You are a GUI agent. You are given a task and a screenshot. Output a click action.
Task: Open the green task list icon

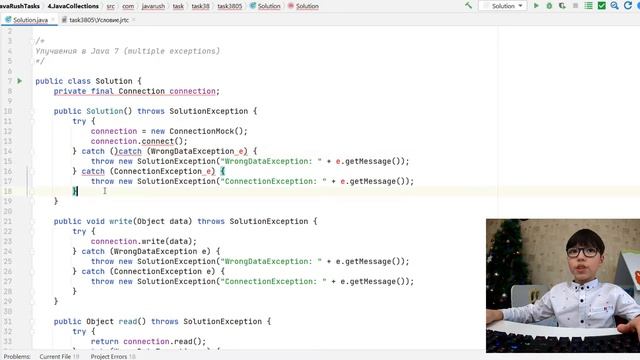pyautogui.click(x=589, y=6)
